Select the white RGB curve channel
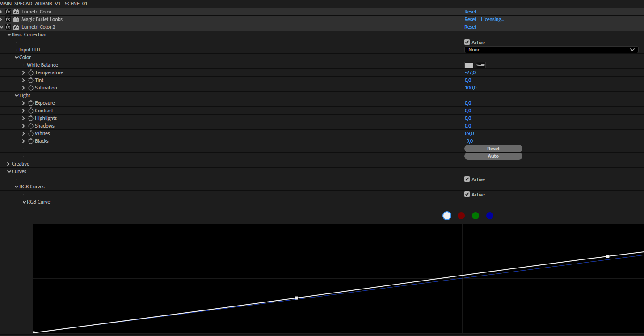 tap(447, 216)
